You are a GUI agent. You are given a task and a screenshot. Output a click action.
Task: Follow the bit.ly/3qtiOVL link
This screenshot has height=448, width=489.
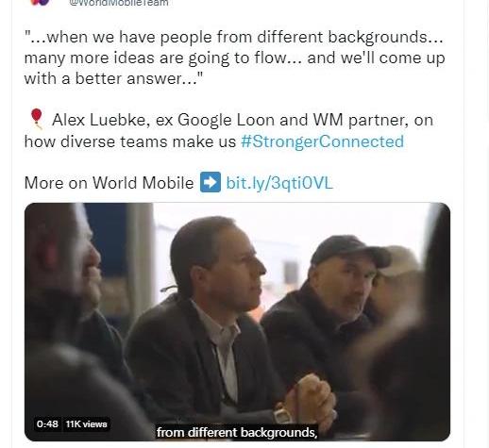coord(279,183)
